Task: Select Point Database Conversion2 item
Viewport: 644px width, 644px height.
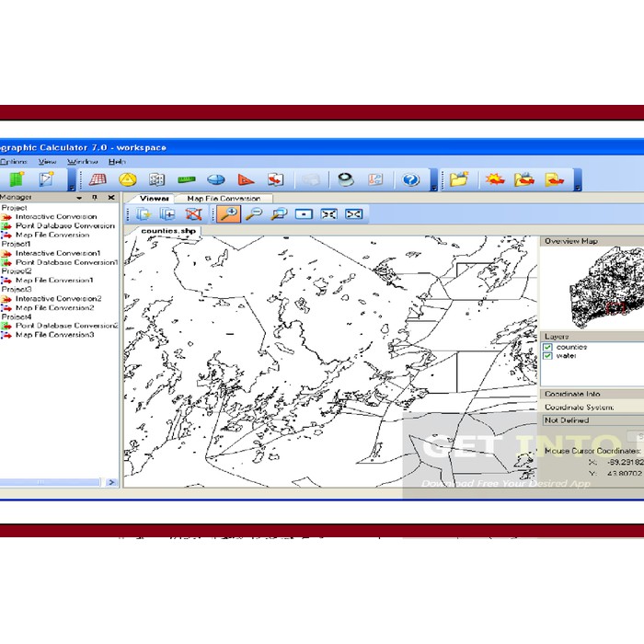Action: pyautogui.click(x=67, y=326)
